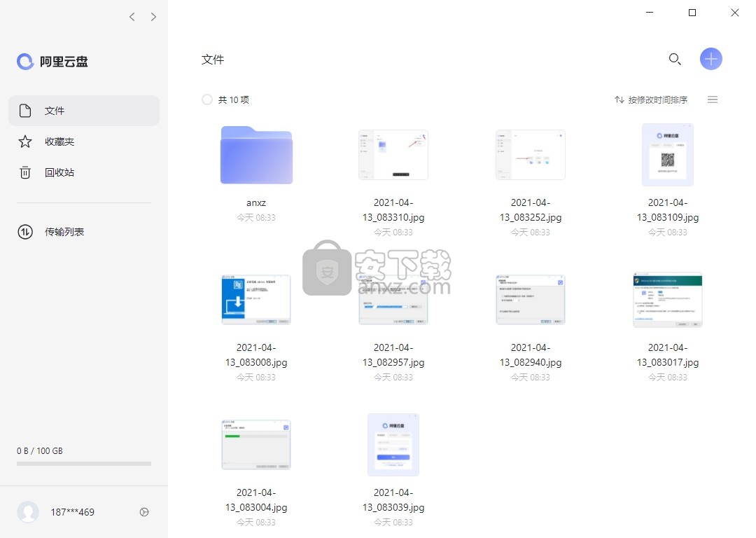The width and height of the screenshot is (756, 538).
Task: Click the 阿里云盘 logo
Action: click(x=53, y=62)
